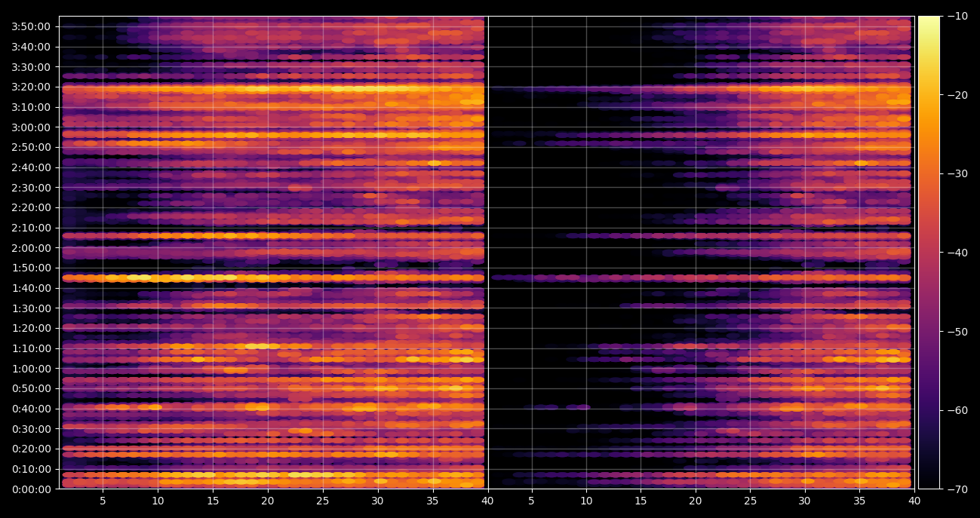Select the 1:40:00 time label
This screenshot has width=980, height=518.
[x=32, y=288]
